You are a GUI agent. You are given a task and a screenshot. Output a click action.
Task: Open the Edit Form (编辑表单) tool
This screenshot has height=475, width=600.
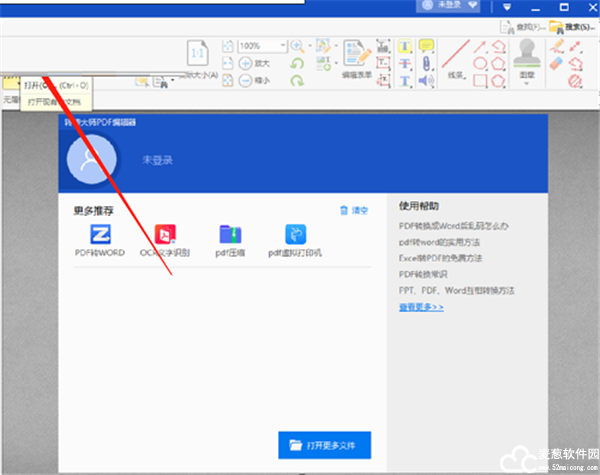(x=357, y=59)
